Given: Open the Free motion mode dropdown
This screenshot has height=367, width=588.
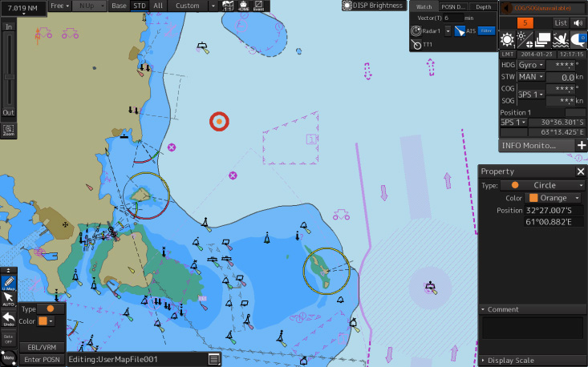Looking at the screenshot, I should pyautogui.click(x=59, y=6).
